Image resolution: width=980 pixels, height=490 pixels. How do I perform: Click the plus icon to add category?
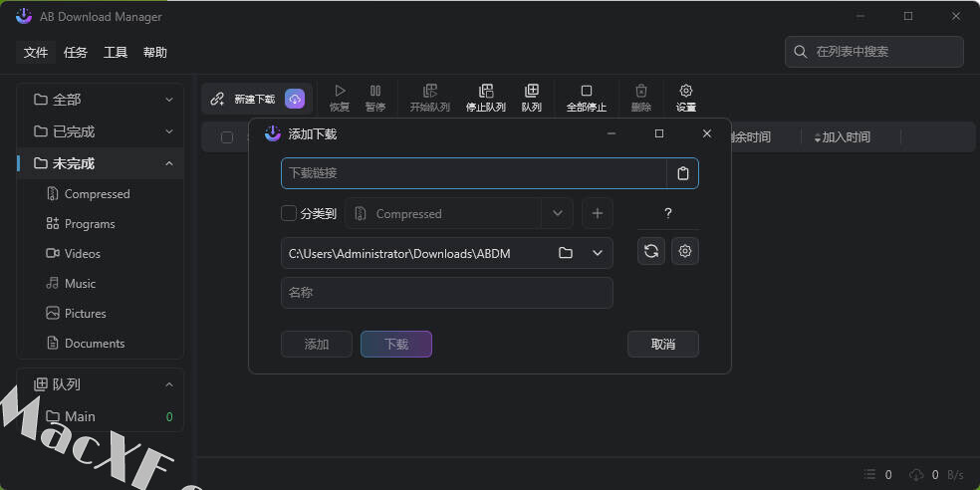point(598,214)
